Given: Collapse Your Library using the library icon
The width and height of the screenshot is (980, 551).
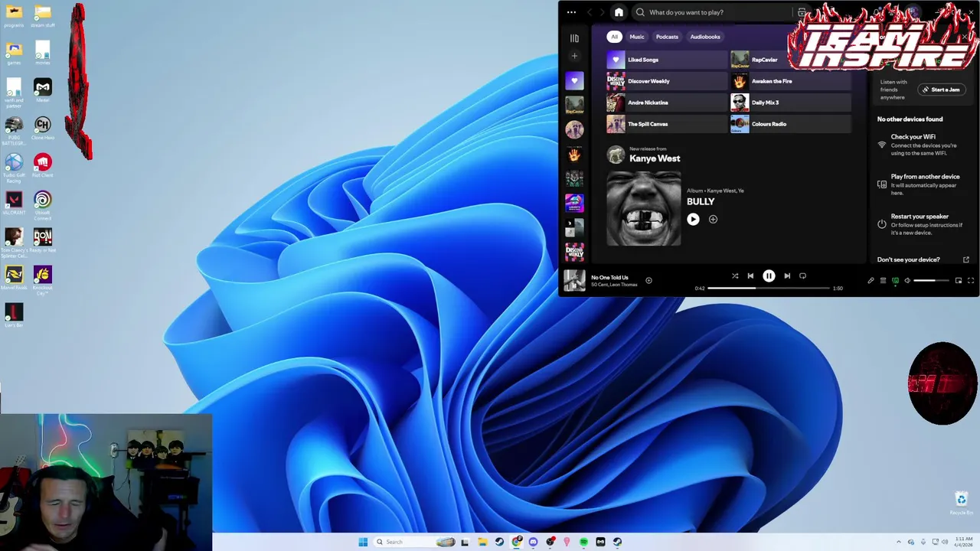Looking at the screenshot, I should 574,38.
